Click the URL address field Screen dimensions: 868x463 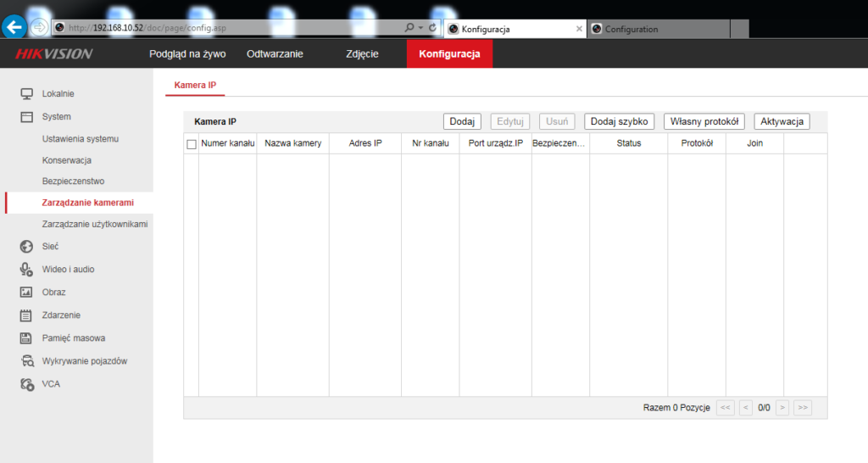click(x=229, y=28)
